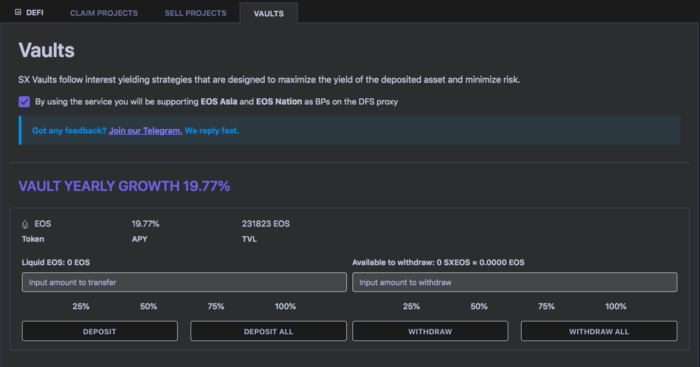Set withdraw amount to 75%
This screenshot has width=700, height=367.
click(x=546, y=306)
